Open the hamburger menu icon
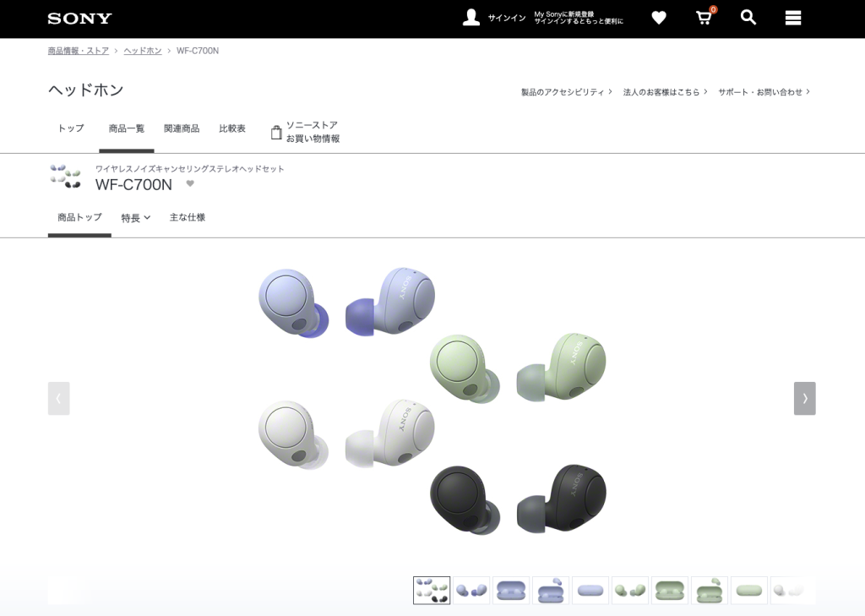 [792, 18]
